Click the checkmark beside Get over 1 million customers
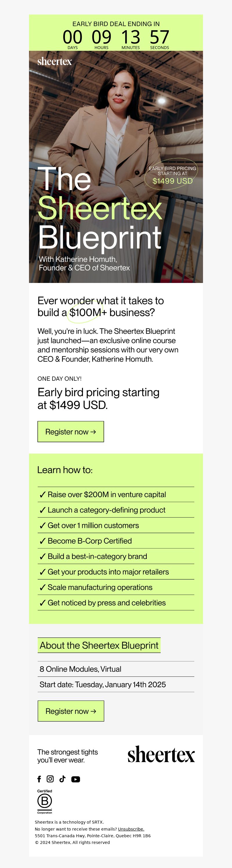232x868 pixels. pyautogui.click(x=42, y=525)
